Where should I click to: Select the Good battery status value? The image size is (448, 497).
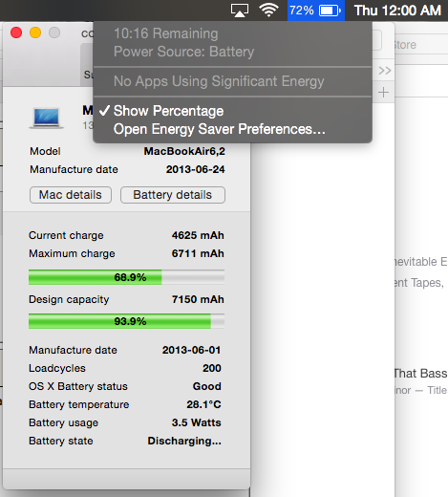[206, 386]
